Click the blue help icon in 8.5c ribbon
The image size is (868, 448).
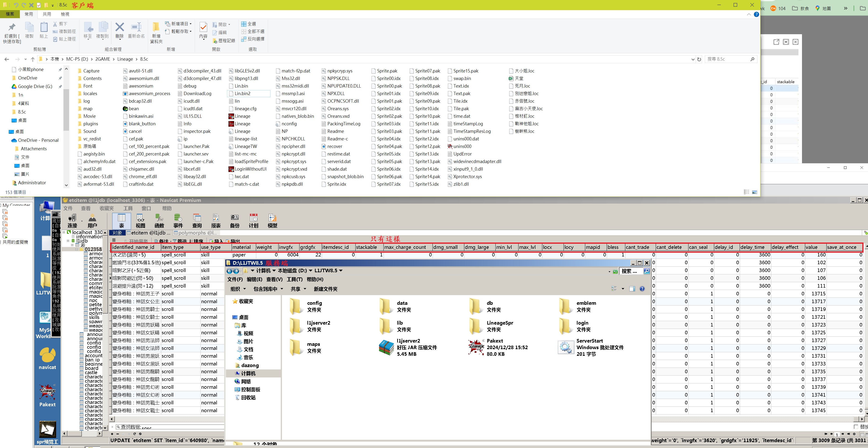coord(756,14)
